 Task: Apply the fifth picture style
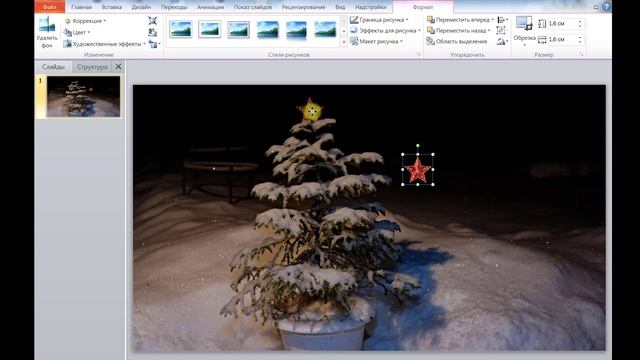click(296, 29)
